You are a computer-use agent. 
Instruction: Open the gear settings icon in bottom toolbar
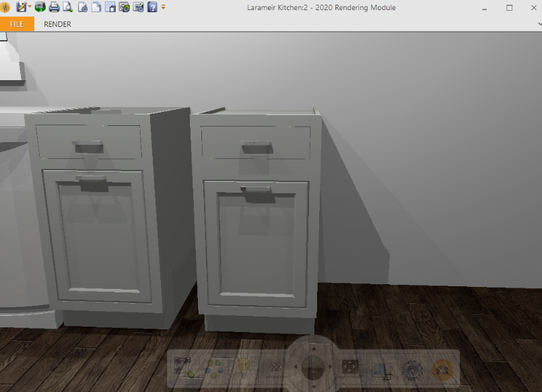(x=412, y=370)
